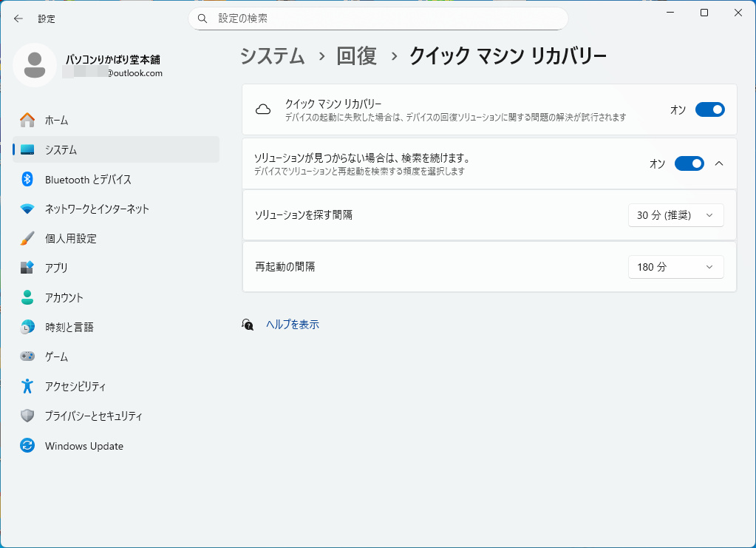Click the ヘルプを表示 link
The width and height of the screenshot is (756, 548).
pos(292,324)
